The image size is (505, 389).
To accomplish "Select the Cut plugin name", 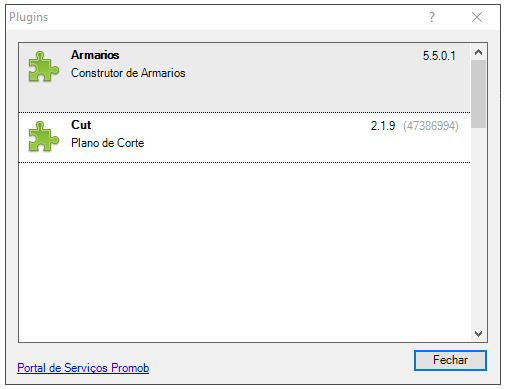I will click(x=81, y=125).
